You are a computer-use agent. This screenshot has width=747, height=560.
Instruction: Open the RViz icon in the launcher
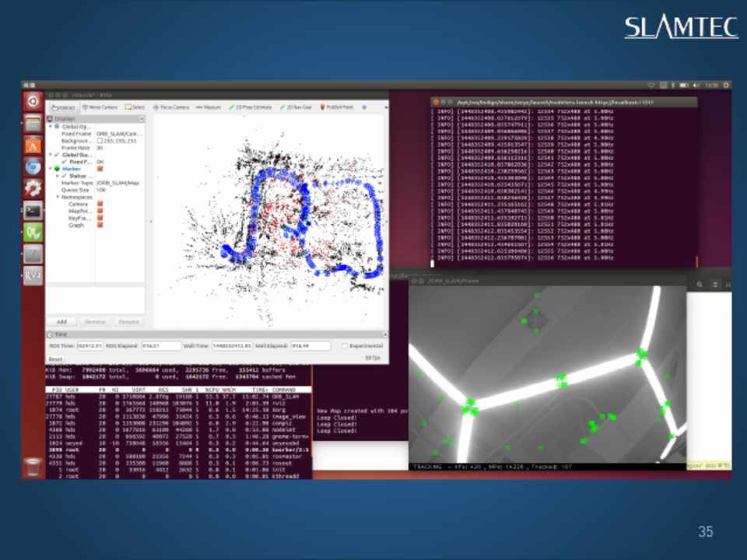[33, 275]
